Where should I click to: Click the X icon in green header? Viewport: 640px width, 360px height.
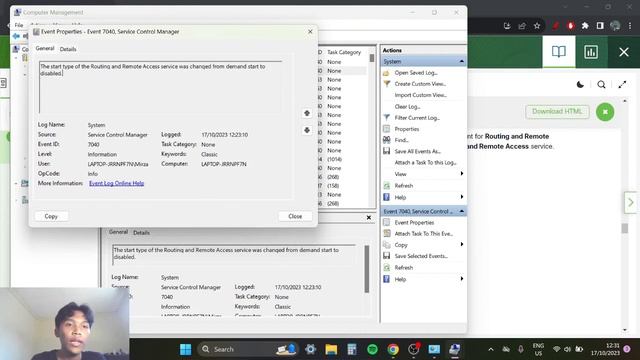[624, 52]
